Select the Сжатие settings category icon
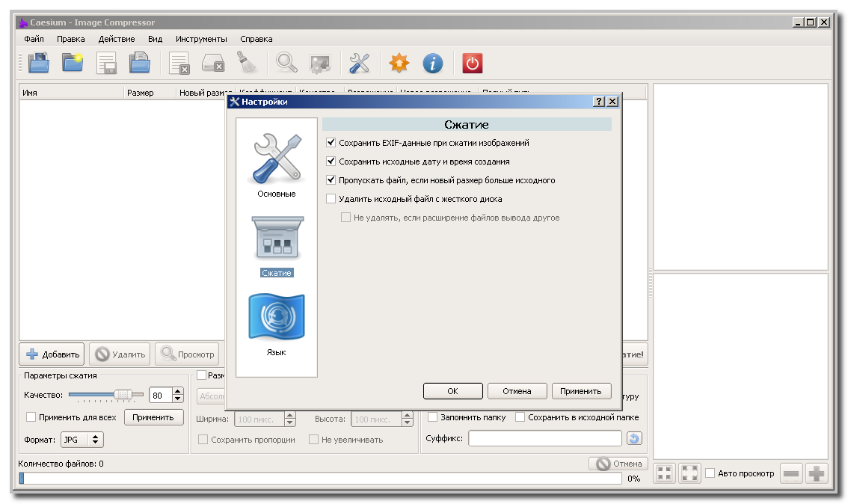Screen dimensions: 848x504 277,246
